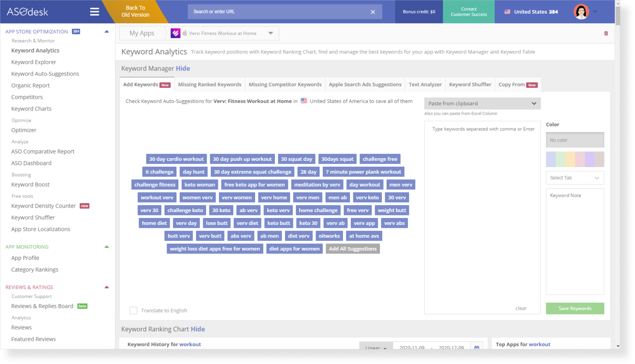Open the Keyword Shuffler tab
Screen dimensions: 635x364
click(470, 84)
